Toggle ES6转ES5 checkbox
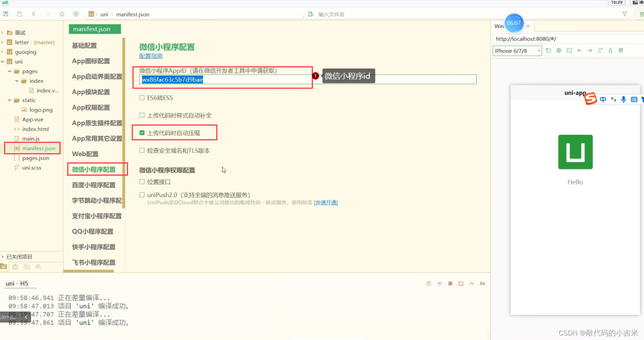This screenshot has height=340, width=644. [x=142, y=98]
